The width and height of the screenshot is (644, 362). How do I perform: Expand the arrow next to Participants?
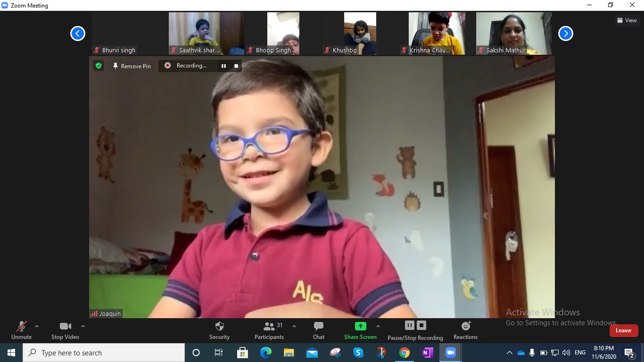coord(294,326)
